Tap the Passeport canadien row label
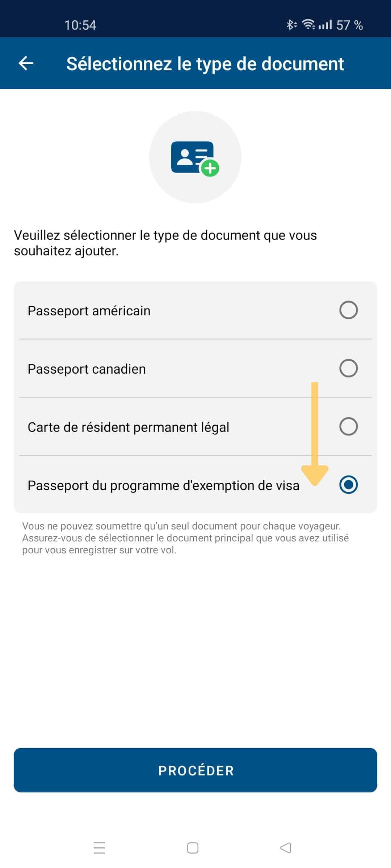391x868 pixels. [x=87, y=369]
